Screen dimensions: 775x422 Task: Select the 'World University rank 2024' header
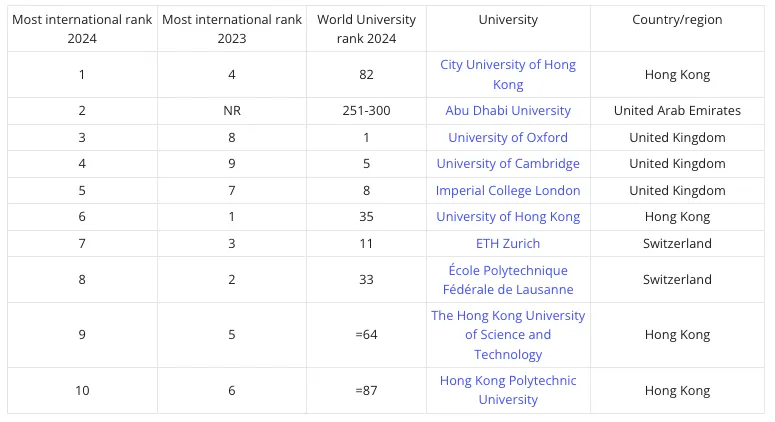(x=365, y=29)
